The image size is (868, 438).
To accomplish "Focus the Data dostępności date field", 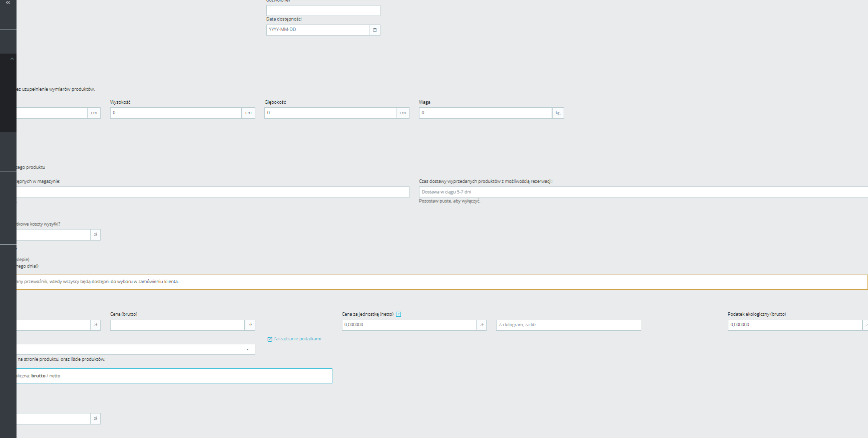I will pyautogui.click(x=318, y=30).
